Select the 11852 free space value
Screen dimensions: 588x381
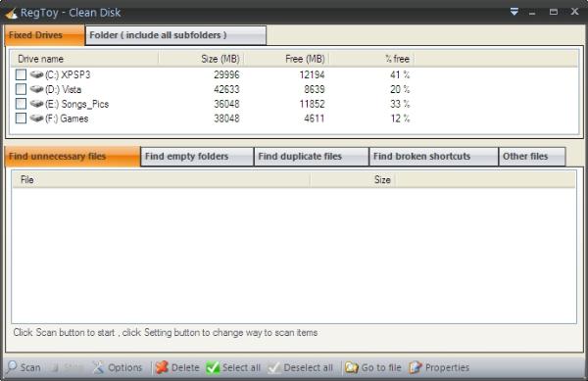coord(312,104)
